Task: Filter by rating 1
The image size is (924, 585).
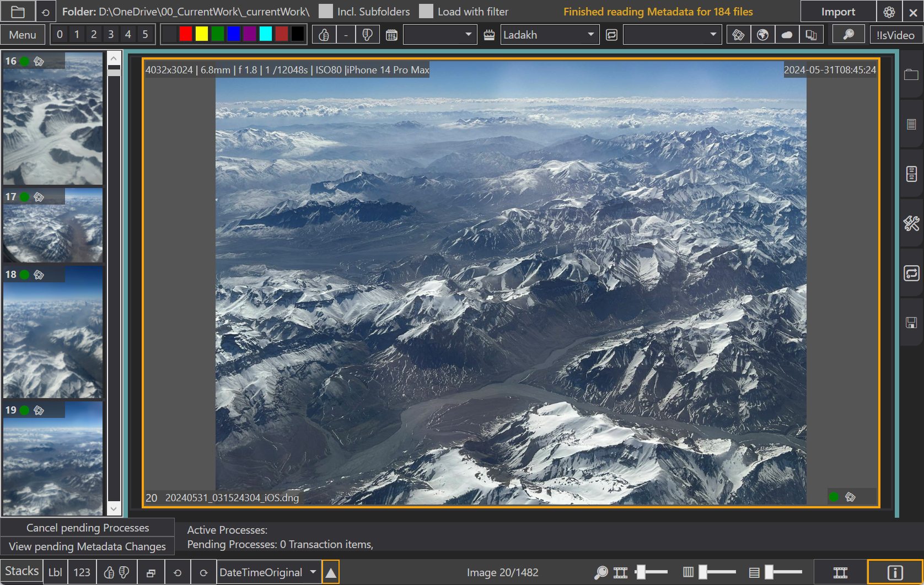Action: [77, 34]
